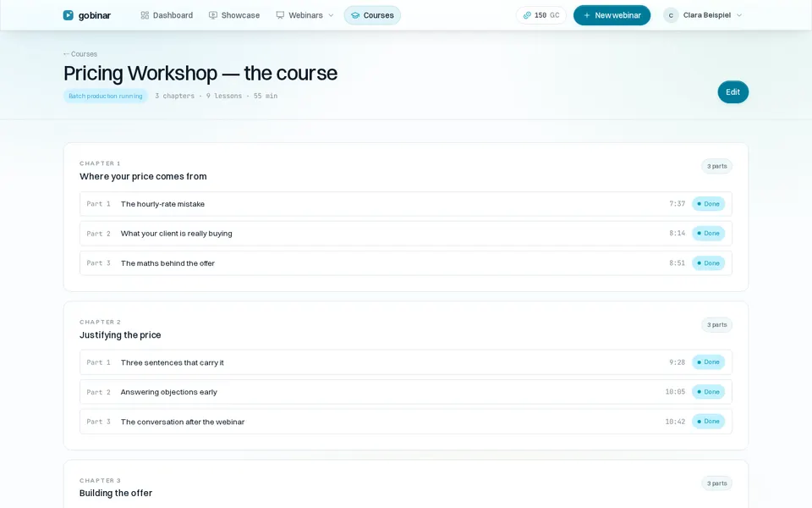Click the 150 GC credits badge

(x=541, y=15)
